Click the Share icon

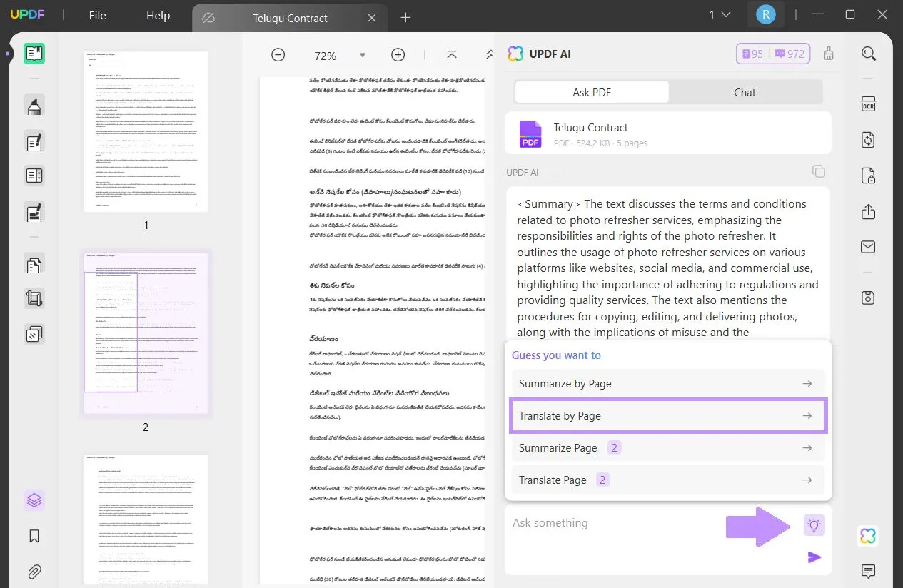pyautogui.click(x=867, y=211)
